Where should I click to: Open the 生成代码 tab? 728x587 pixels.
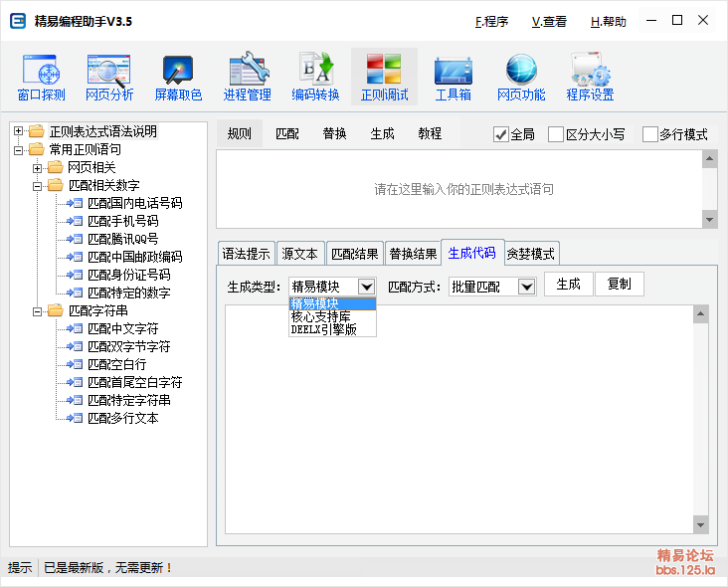[x=472, y=253]
